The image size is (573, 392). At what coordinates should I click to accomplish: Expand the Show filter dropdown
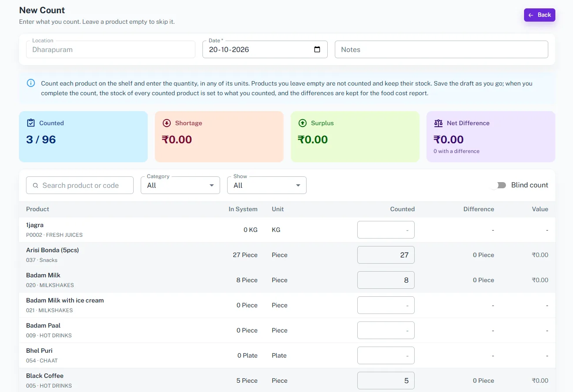tap(267, 185)
